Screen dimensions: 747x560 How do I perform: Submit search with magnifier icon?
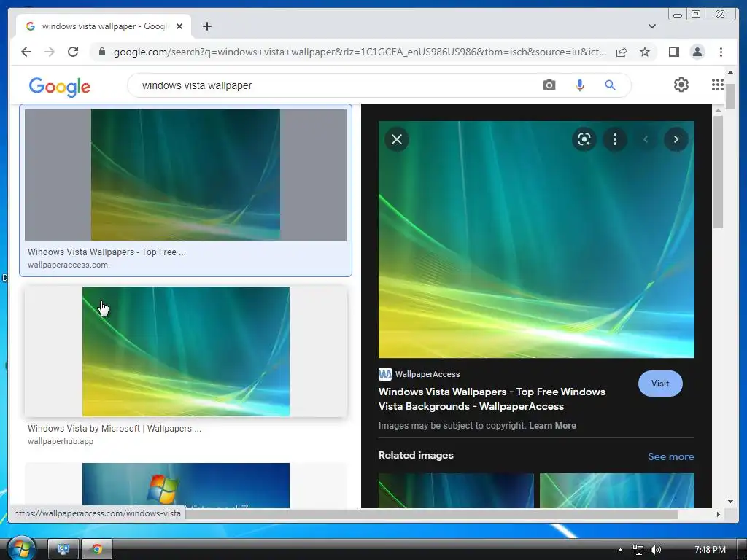[x=610, y=85]
